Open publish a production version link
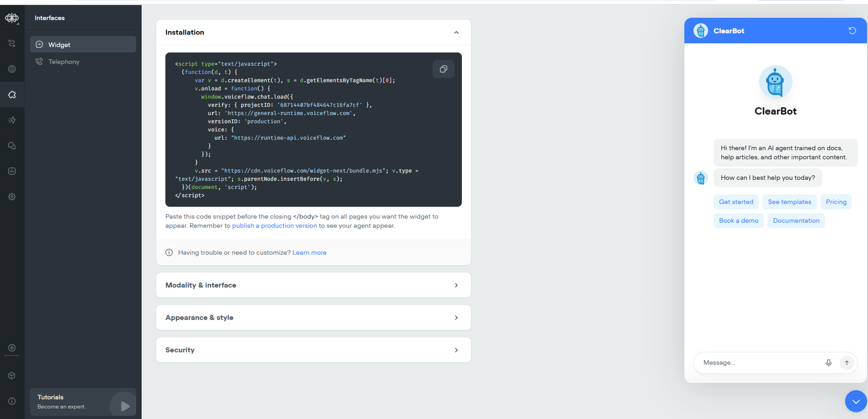The image size is (868, 419). pyautogui.click(x=275, y=225)
